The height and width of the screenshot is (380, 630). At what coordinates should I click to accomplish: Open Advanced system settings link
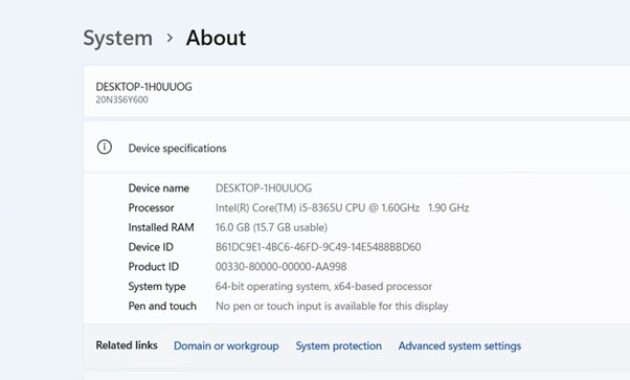pyautogui.click(x=460, y=346)
